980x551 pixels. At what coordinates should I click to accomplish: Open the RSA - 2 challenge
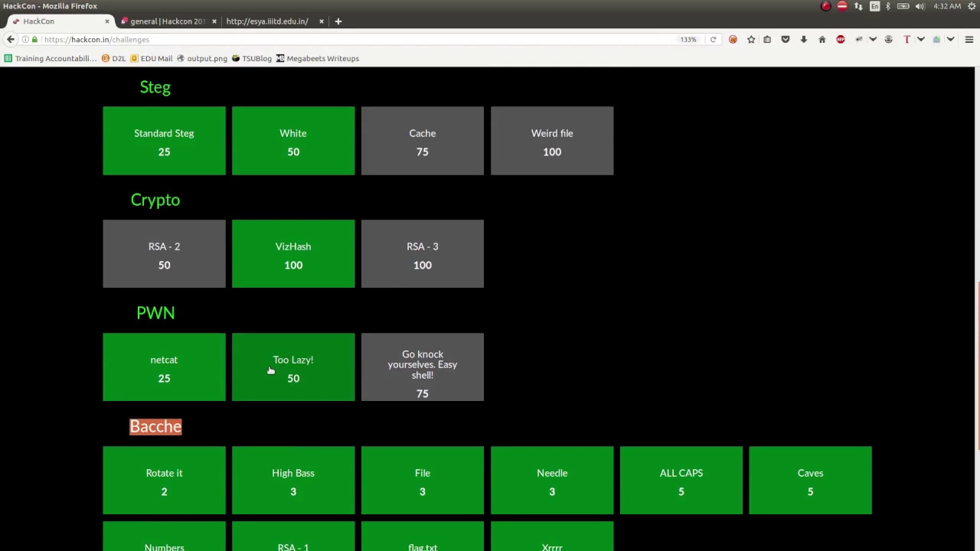(x=164, y=254)
